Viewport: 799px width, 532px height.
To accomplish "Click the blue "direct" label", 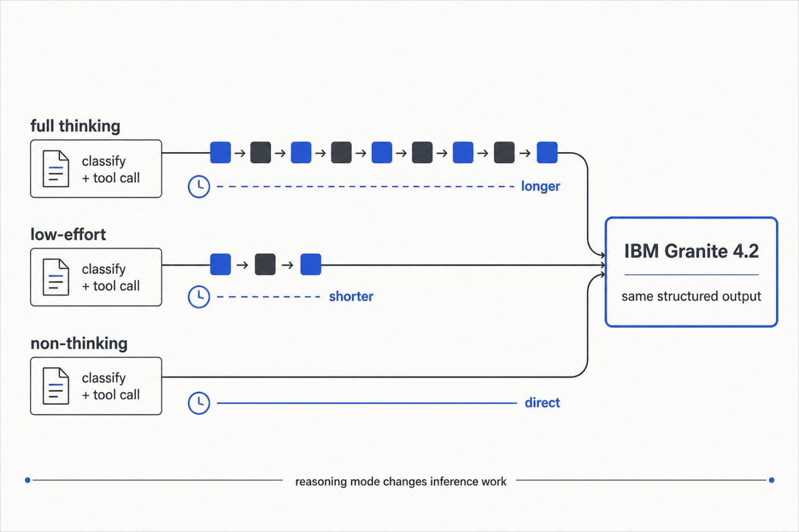I will 542,403.
